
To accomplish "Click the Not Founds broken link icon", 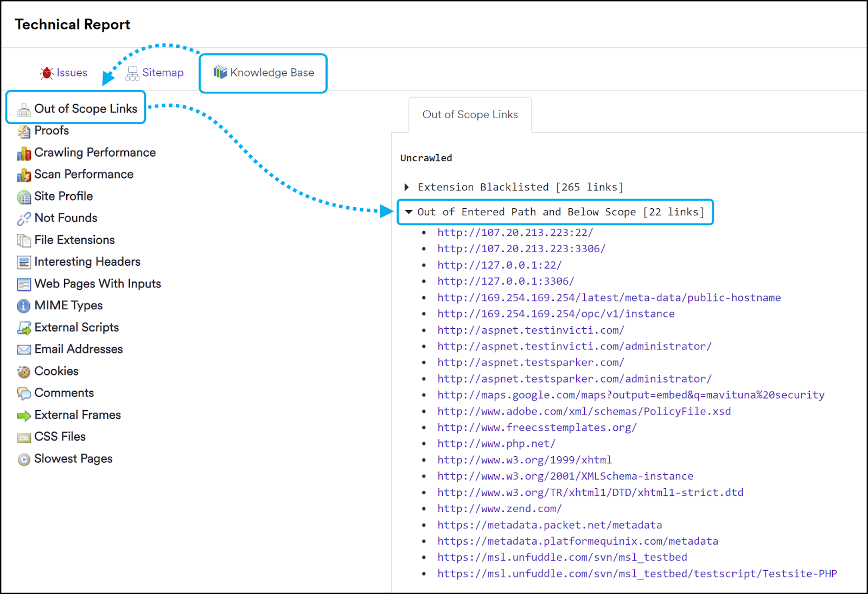I will click(24, 219).
